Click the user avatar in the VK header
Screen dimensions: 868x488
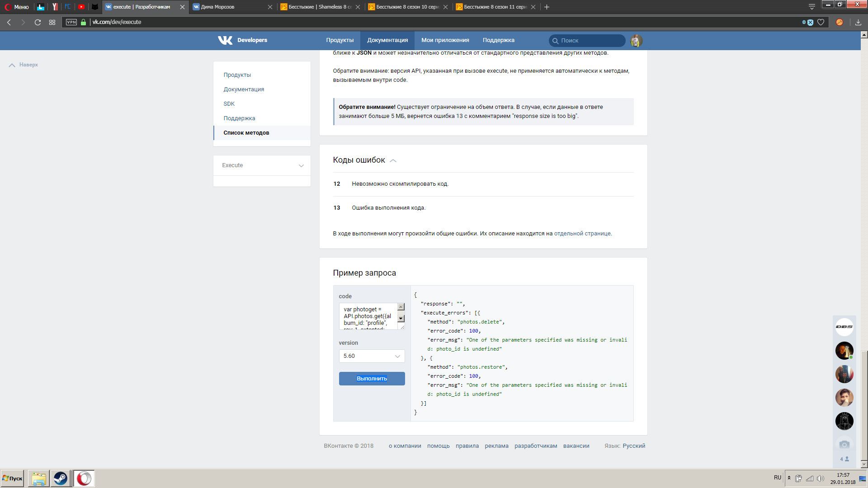[x=637, y=41]
